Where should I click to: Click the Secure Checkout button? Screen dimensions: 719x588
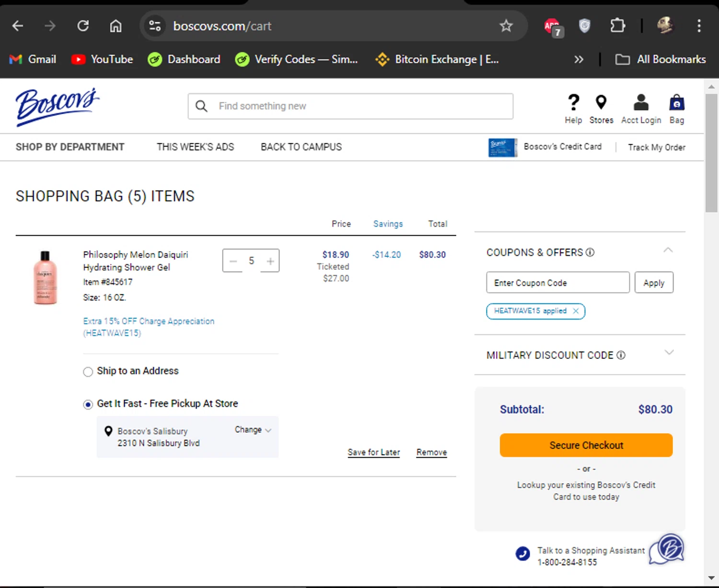586,445
